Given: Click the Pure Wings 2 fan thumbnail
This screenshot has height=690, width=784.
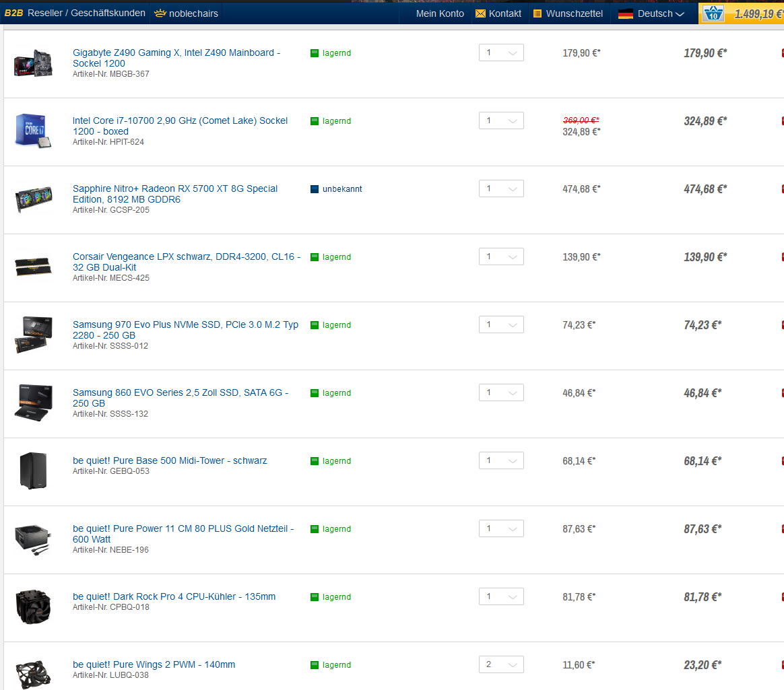Looking at the screenshot, I should coord(33,675).
